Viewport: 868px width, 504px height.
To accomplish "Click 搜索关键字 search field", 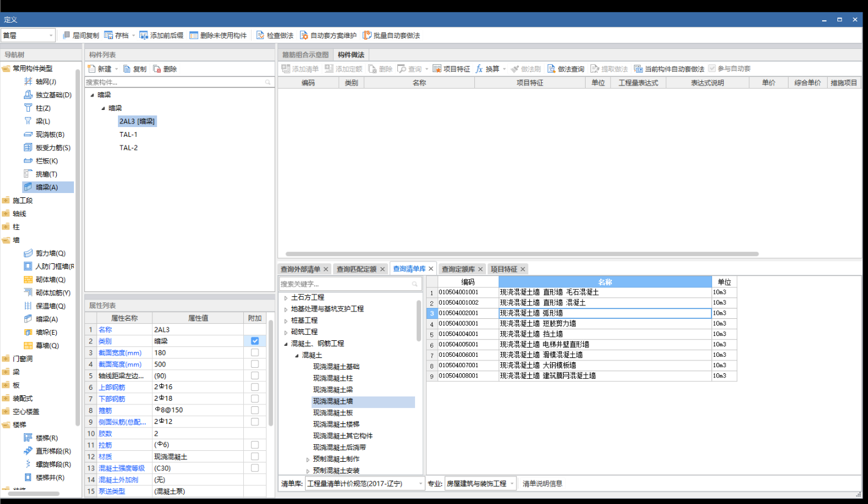I will (351, 284).
